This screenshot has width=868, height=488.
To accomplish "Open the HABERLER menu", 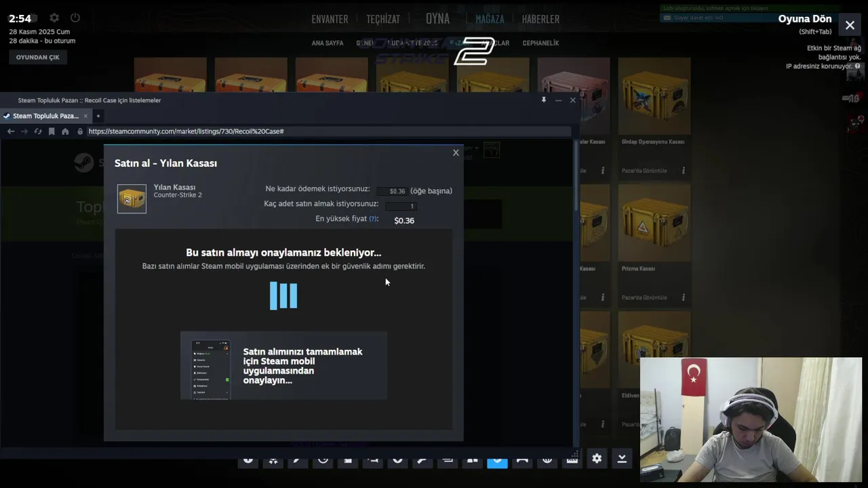I will pyautogui.click(x=540, y=20).
